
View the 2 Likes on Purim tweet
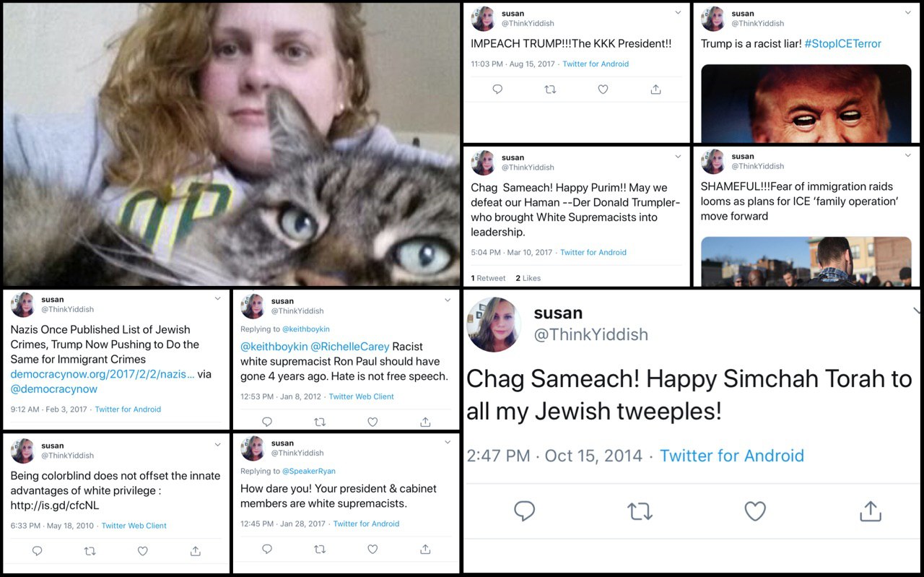pyautogui.click(x=528, y=278)
